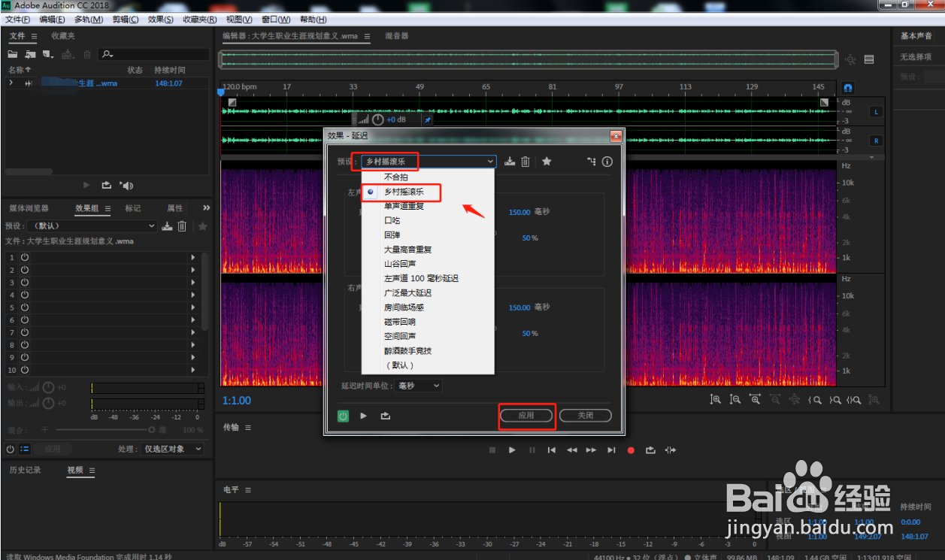Click the transport Rewind button

[x=571, y=450]
